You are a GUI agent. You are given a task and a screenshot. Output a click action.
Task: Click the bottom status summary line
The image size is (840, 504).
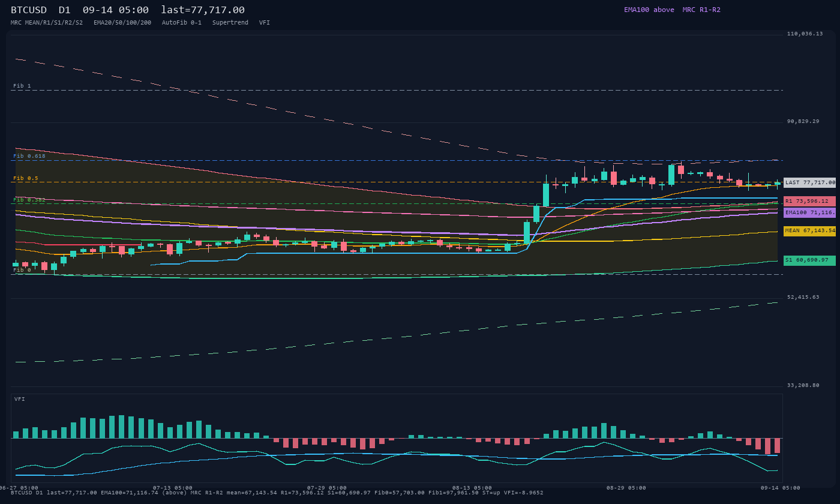277,493
